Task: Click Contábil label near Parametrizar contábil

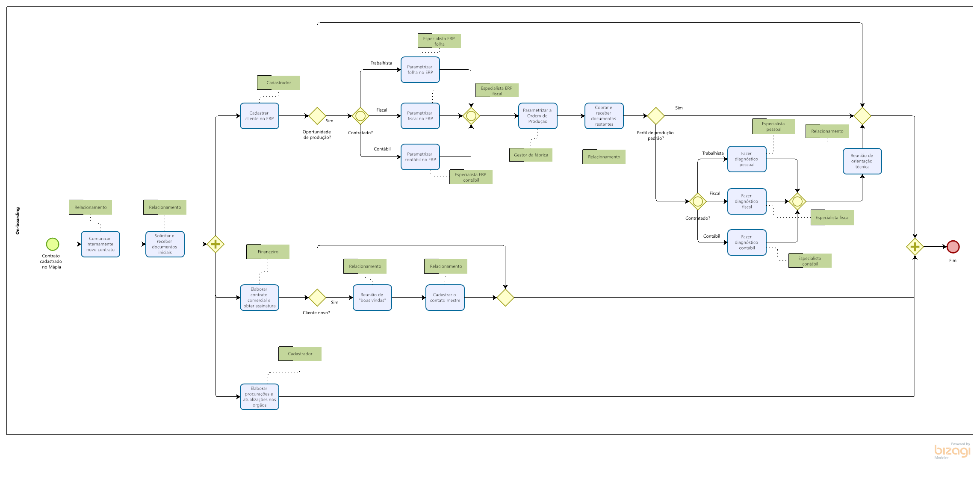Action: [382, 149]
